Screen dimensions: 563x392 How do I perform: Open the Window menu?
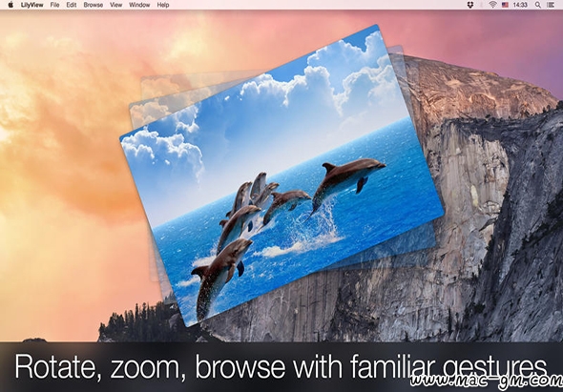click(139, 5)
